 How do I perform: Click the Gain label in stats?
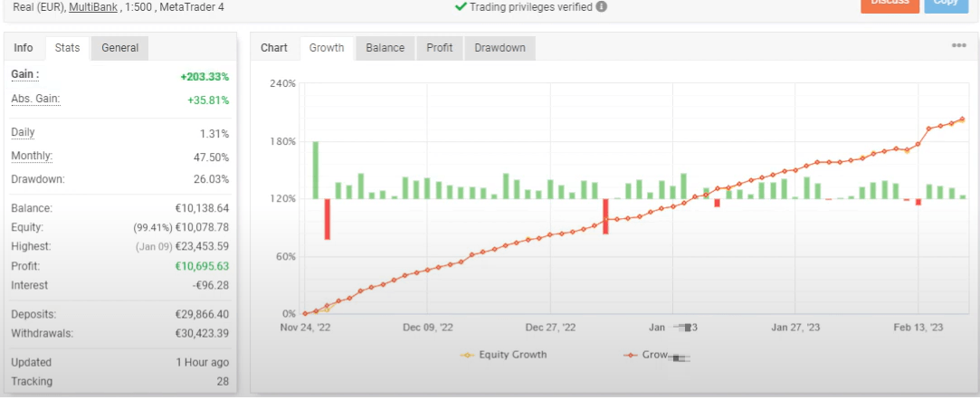click(24, 74)
